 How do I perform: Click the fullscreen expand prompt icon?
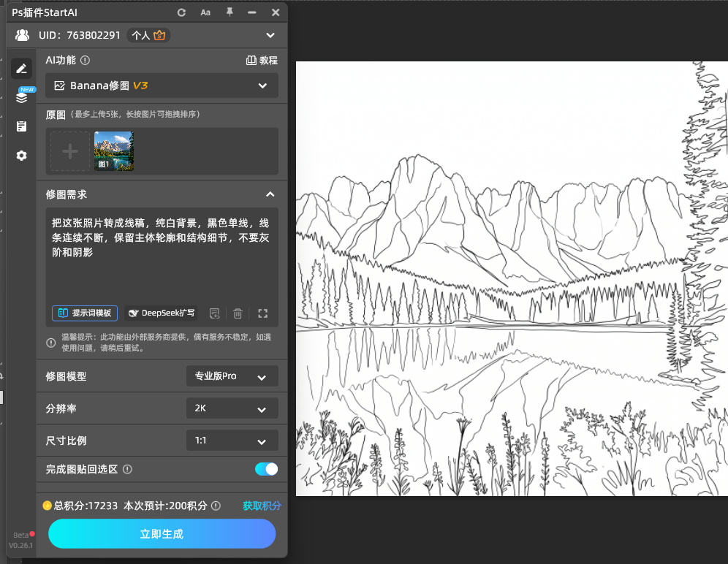point(263,314)
